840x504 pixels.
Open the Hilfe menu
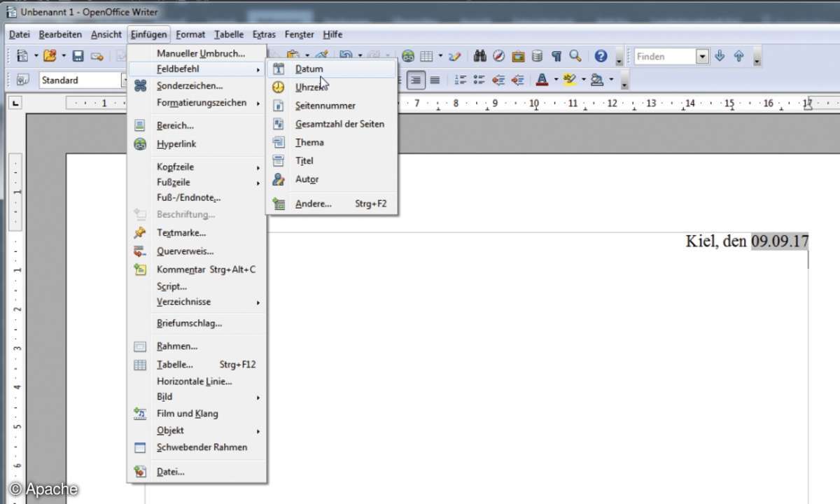coord(332,34)
